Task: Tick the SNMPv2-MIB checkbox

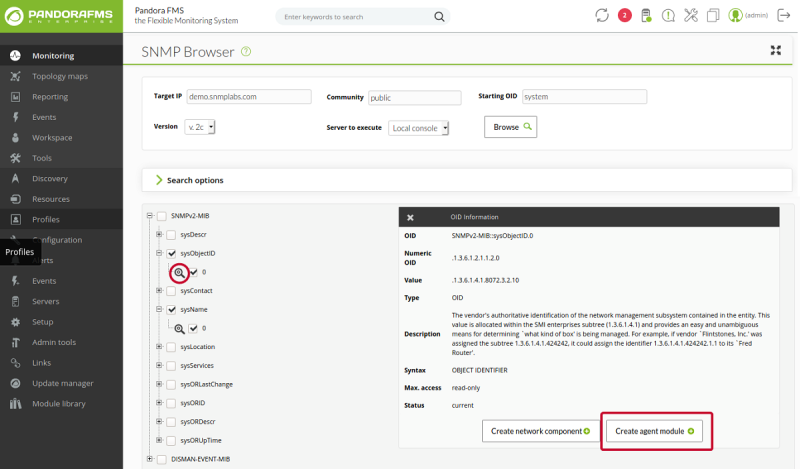Action: (161, 216)
